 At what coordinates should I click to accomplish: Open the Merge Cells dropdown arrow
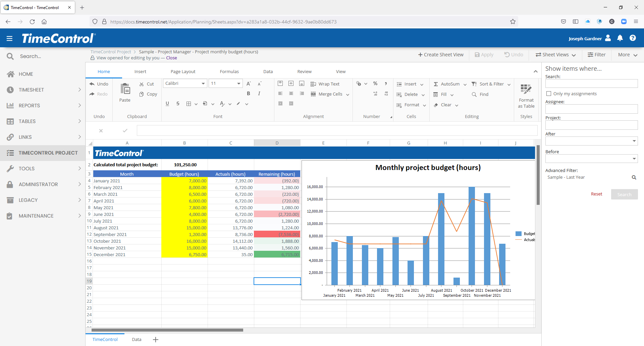point(348,94)
